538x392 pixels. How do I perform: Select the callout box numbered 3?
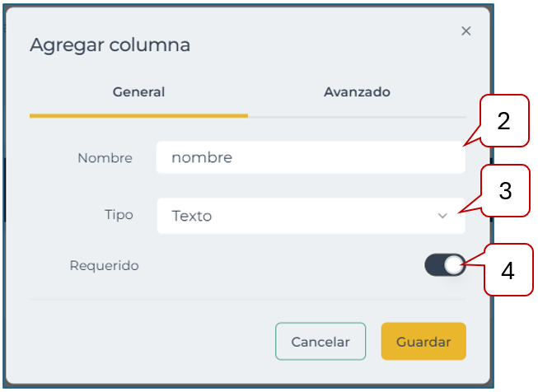coord(505,193)
